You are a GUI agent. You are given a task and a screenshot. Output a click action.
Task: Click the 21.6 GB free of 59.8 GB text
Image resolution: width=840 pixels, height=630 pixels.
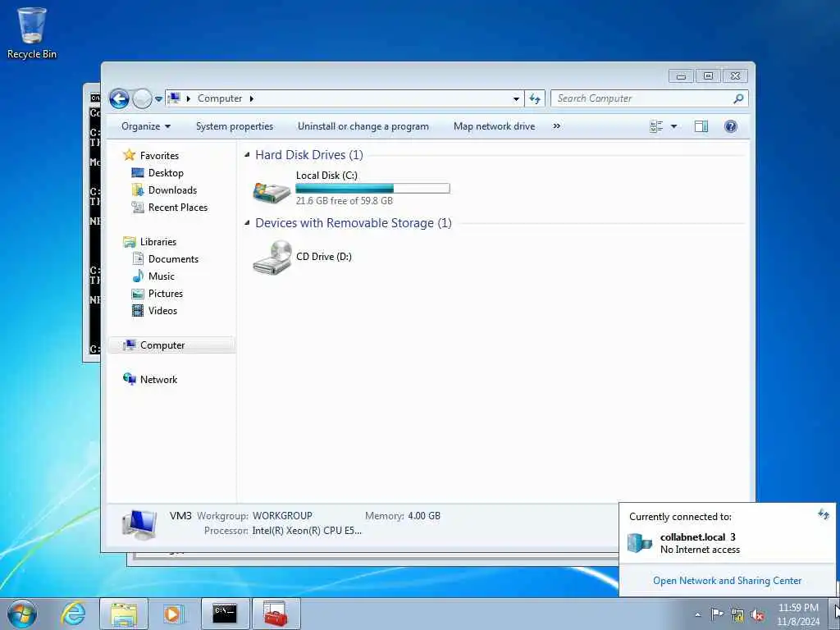tap(345, 201)
